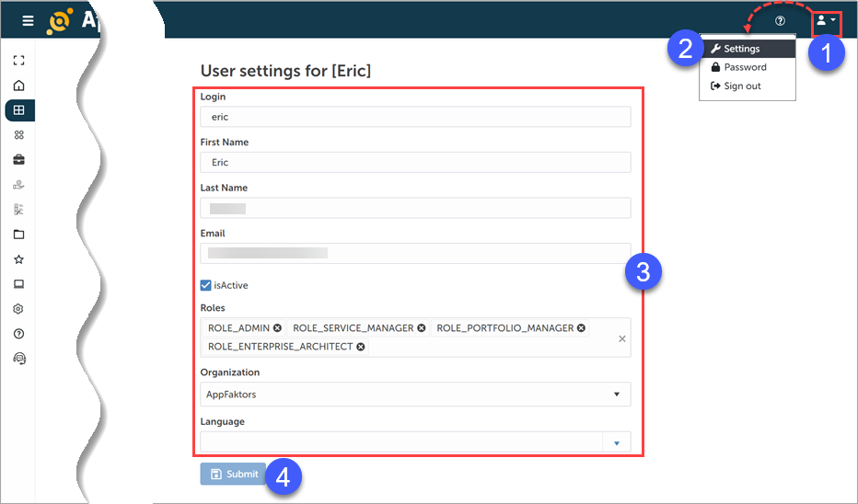This screenshot has width=858, height=504.
Task: Clear all roles with the X button
Action: coord(621,338)
